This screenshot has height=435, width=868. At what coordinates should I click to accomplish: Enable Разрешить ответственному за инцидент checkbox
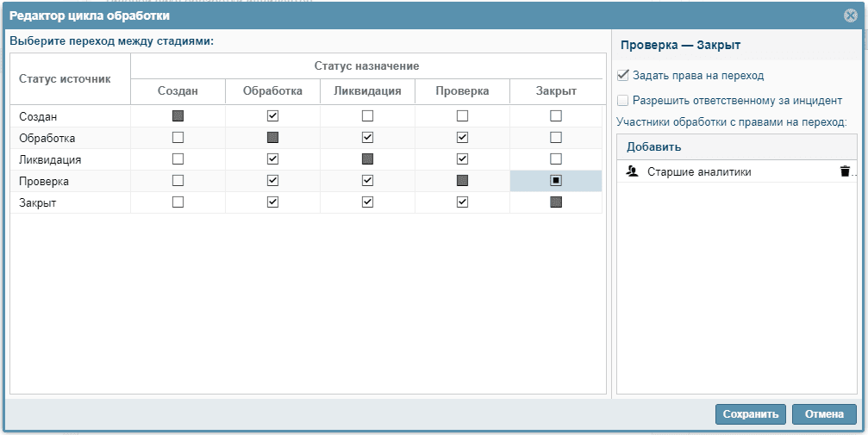pos(624,100)
